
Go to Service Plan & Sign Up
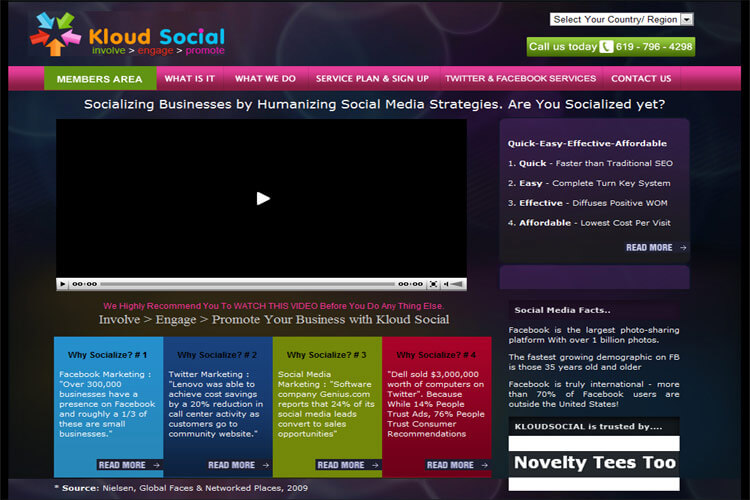(372, 78)
